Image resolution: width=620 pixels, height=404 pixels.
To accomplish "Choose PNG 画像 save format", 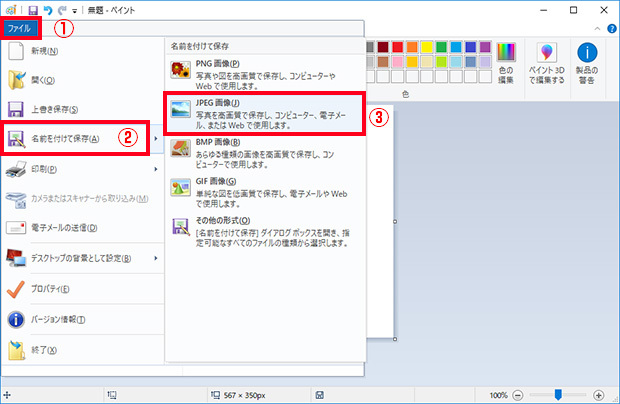I will point(262,73).
